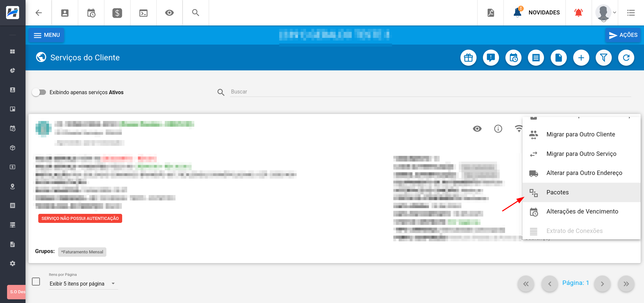The height and width of the screenshot is (303, 644).
Task: Click the alert message round button
Action: click(491, 58)
